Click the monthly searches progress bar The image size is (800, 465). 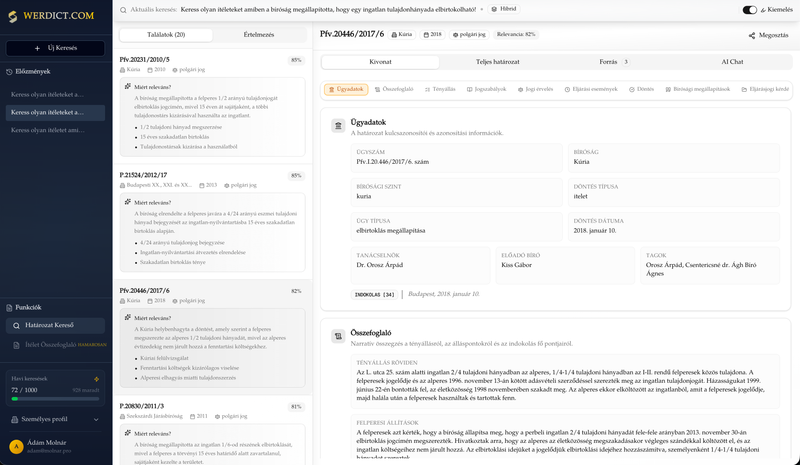(x=55, y=399)
